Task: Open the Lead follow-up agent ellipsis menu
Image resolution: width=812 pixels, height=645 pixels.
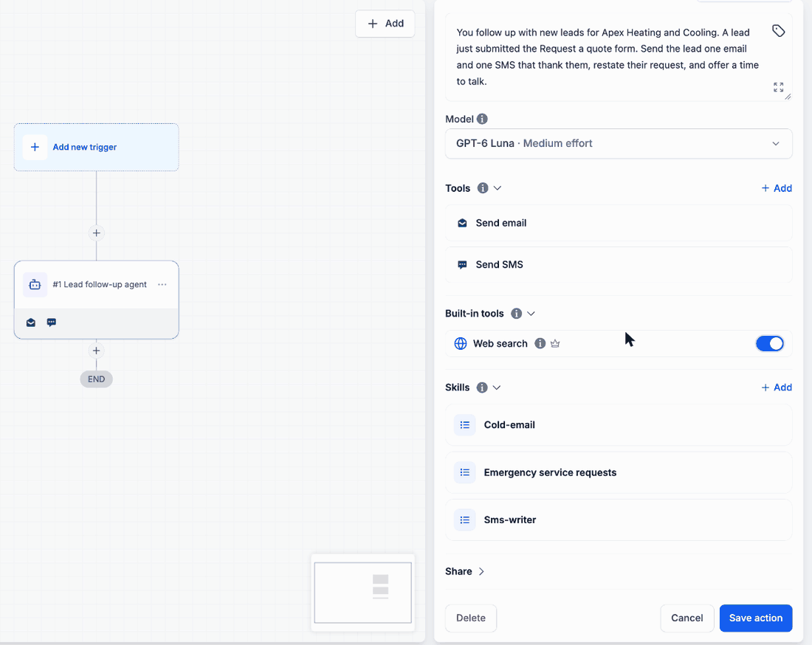Action: pos(162,284)
